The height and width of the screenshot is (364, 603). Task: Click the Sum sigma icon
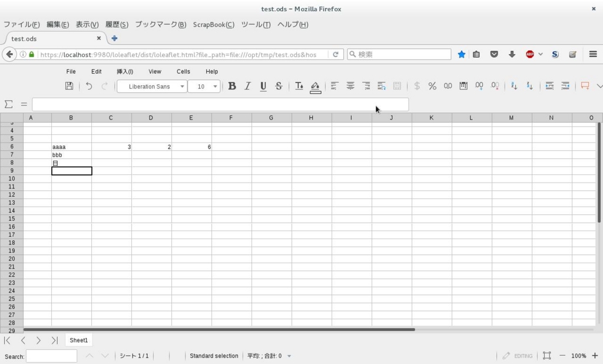pyautogui.click(x=8, y=104)
